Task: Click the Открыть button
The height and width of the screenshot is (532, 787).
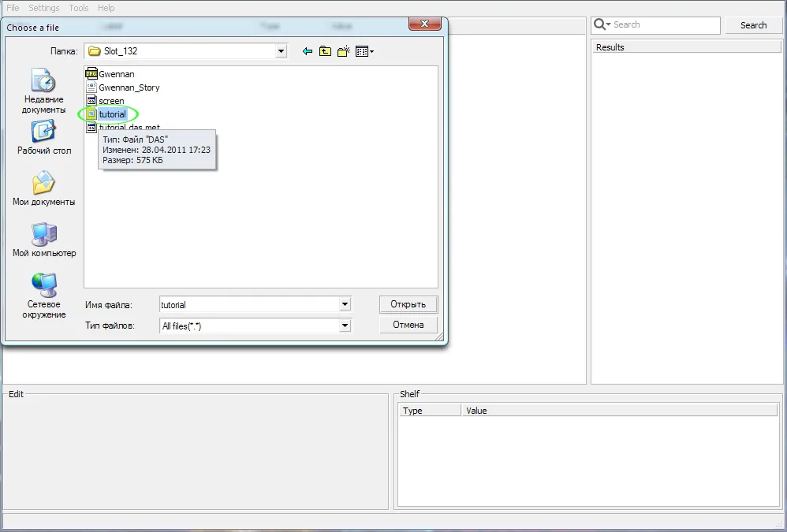Action: (408, 304)
